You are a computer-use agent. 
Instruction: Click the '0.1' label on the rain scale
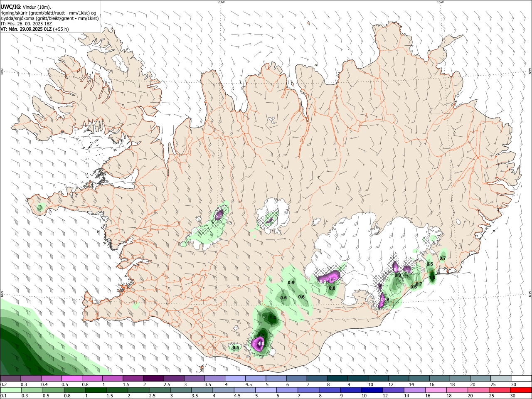[4, 396]
